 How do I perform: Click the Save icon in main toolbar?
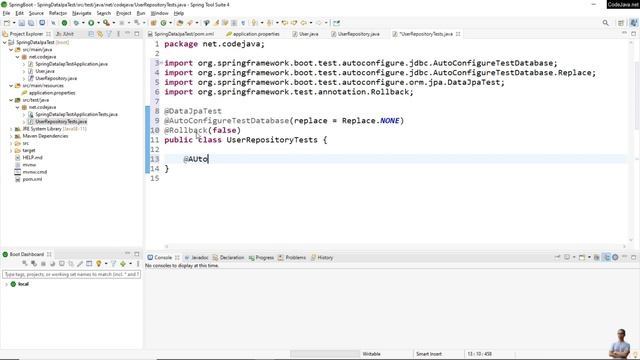pos(22,23)
